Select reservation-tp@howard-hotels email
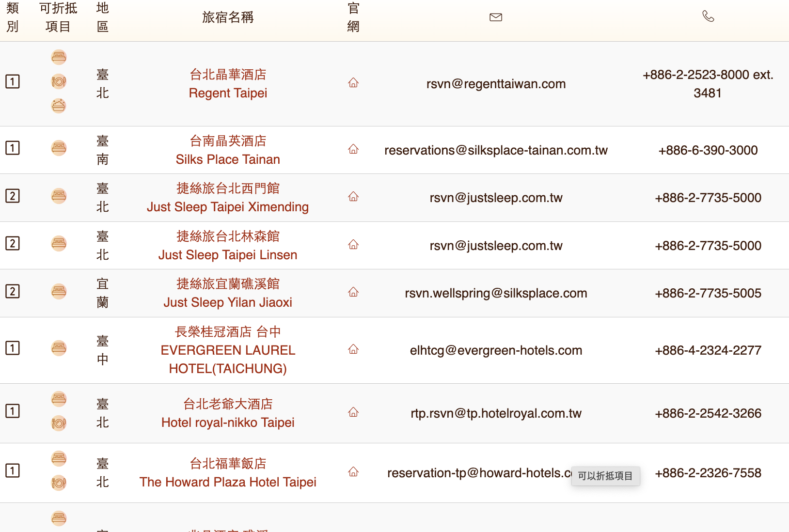This screenshot has width=789, height=532. [x=479, y=473]
